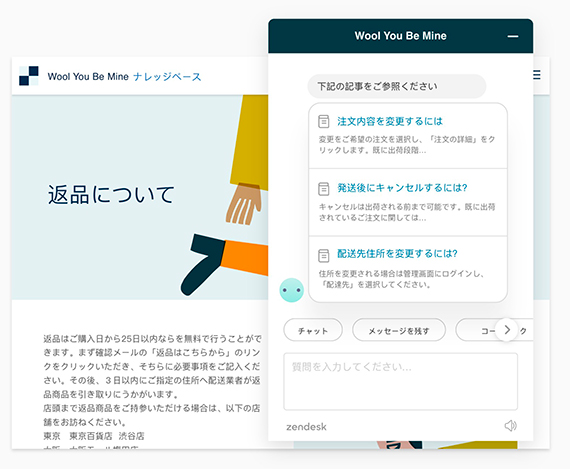The image size is (570, 469).
Task: Click the document icon beside 配送先住所を変更するには?
Action: click(324, 256)
